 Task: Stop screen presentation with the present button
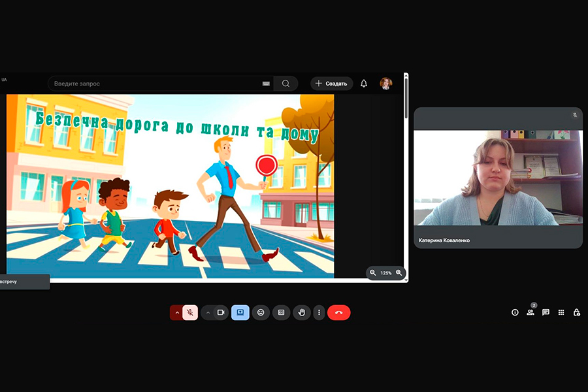[240, 313]
